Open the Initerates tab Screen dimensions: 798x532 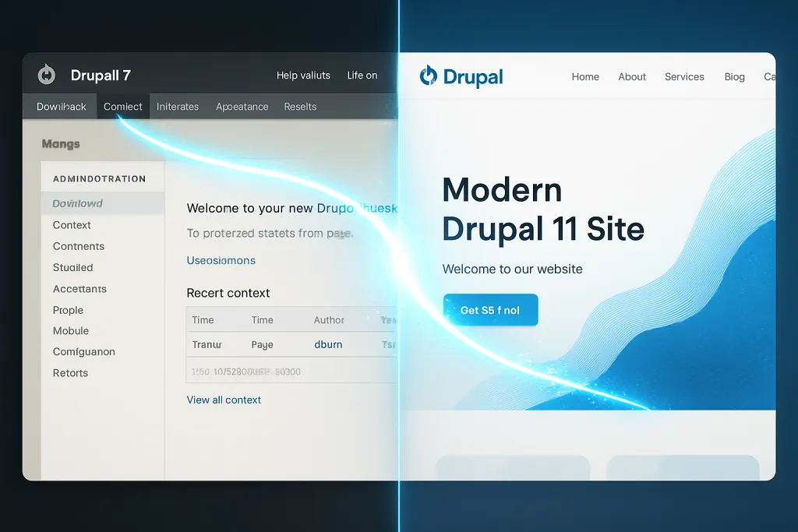pyautogui.click(x=178, y=106)
